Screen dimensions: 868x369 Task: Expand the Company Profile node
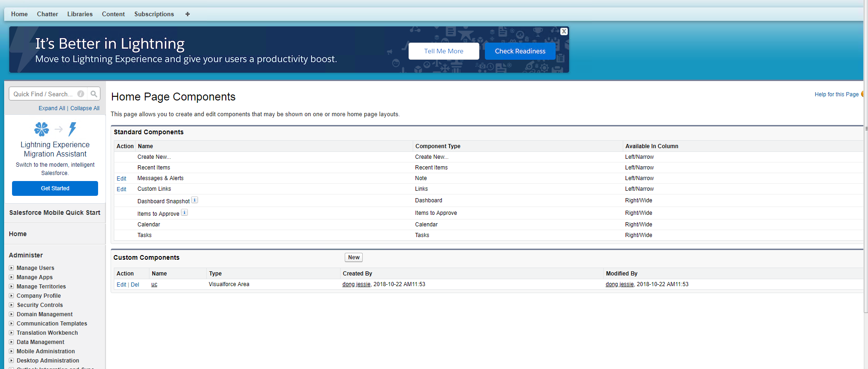(x=12, y=296)
